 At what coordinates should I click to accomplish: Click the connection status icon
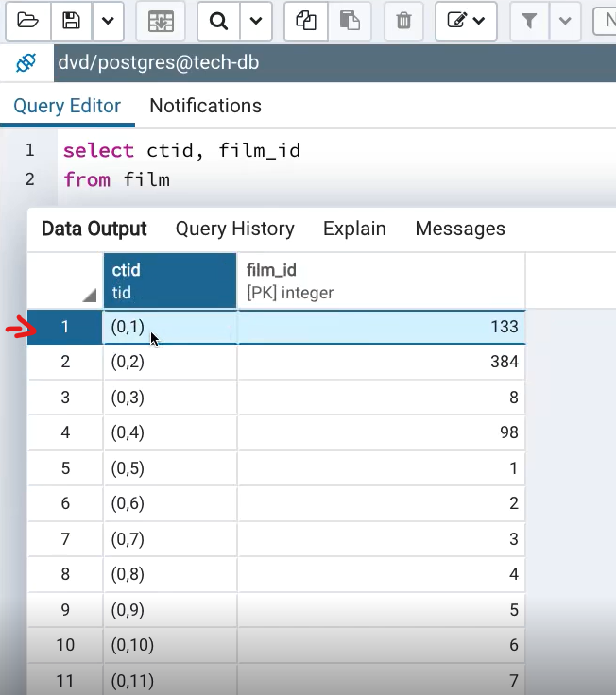click(26, 63)
